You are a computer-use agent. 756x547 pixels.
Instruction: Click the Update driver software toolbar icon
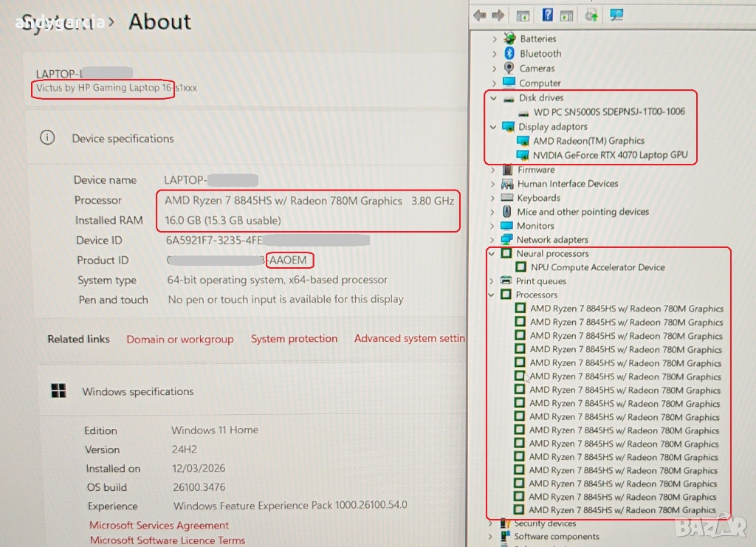[x=591, y=16]
